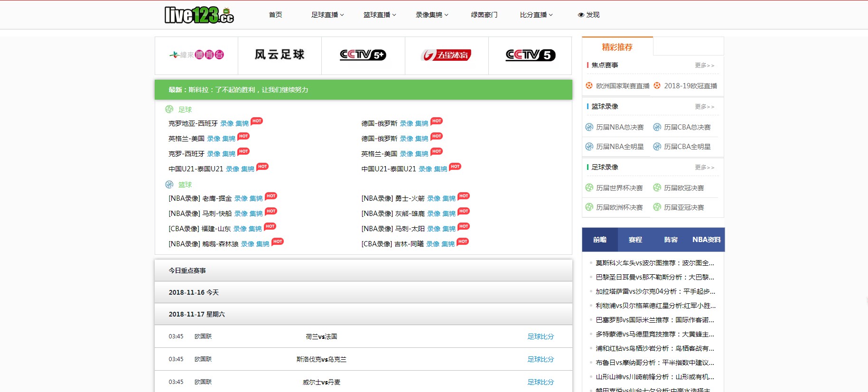The height and width of the screenshot is (392, 868).
Task: Click the green football icon beside 足球
Action: [x=169, y=109]
